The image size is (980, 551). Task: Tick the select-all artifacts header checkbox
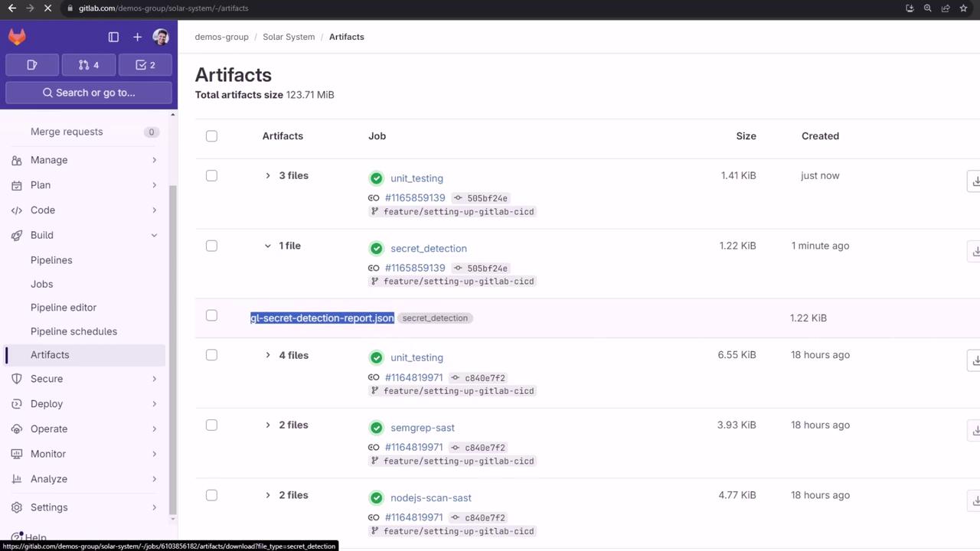pos(211,136)
